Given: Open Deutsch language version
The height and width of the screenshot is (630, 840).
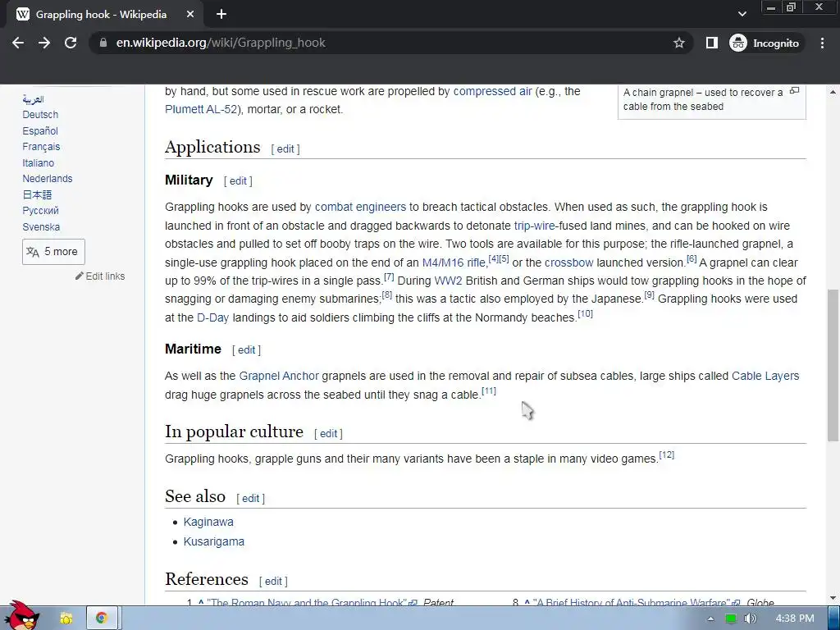Looking at the screenshot, I should tap(40, 115).
